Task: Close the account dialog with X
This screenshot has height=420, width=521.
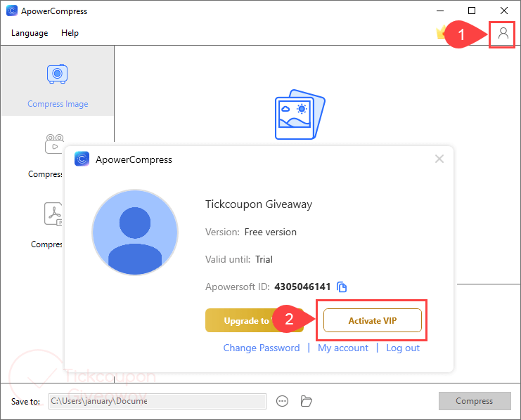Action: [x=439, y=159]
